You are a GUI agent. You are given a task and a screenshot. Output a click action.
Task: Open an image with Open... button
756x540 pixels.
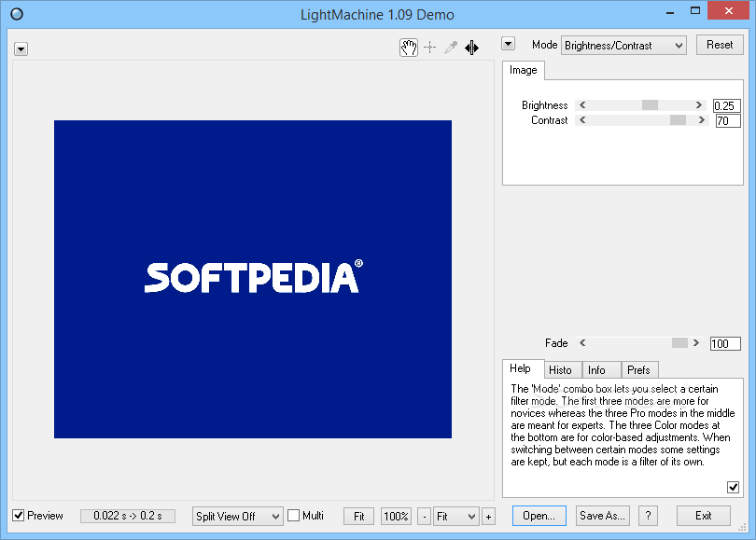[x=539, y=516]
